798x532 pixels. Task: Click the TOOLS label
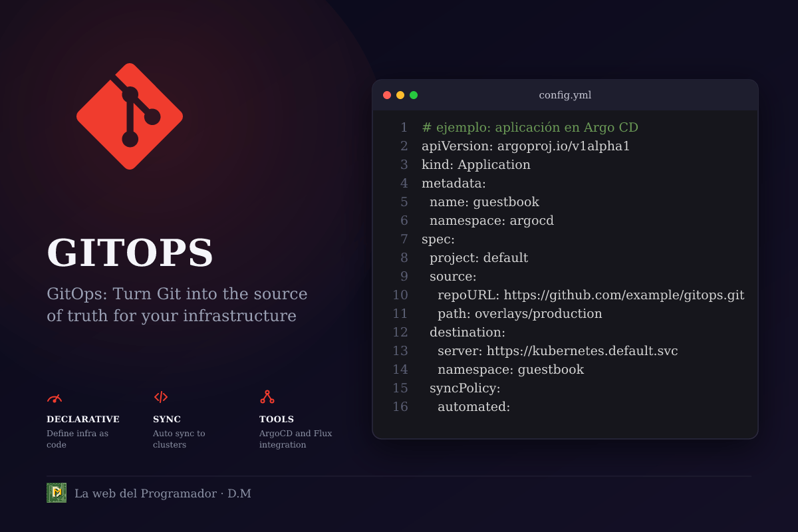pyautogui.click(x=277, y=420)
